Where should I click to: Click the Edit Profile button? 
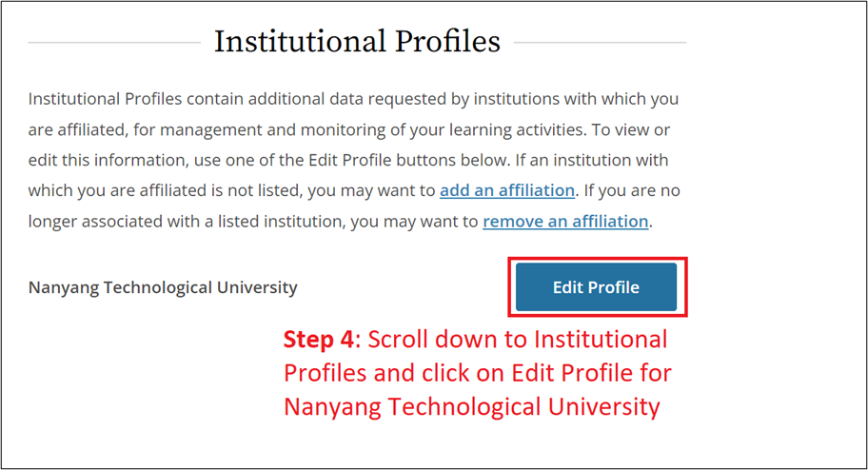tap(596, 287)
